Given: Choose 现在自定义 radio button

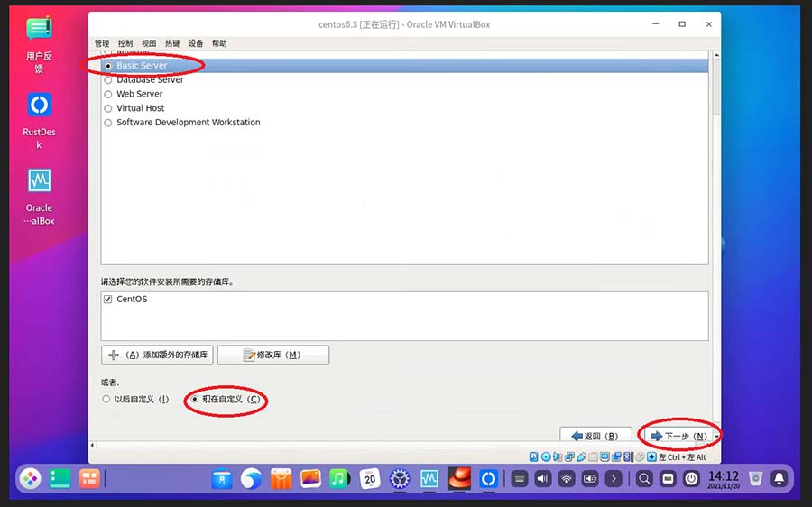Looking at the screenshot, I should coord(195,399).
